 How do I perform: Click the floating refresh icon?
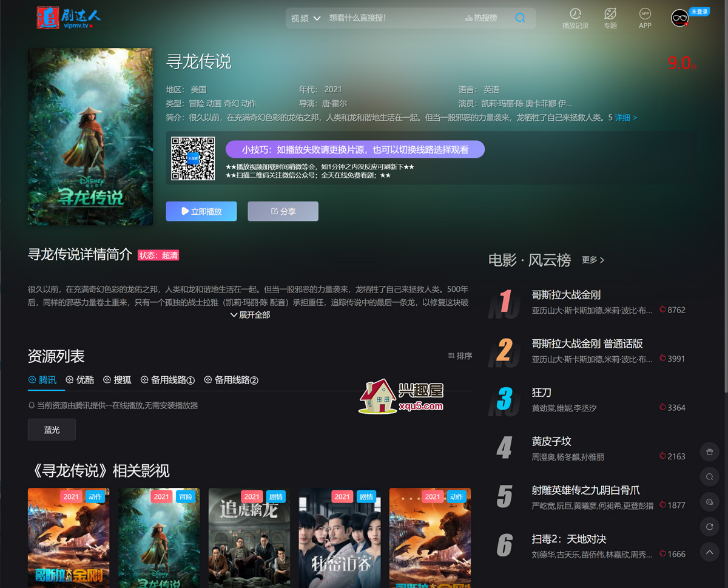click(709, 527)
